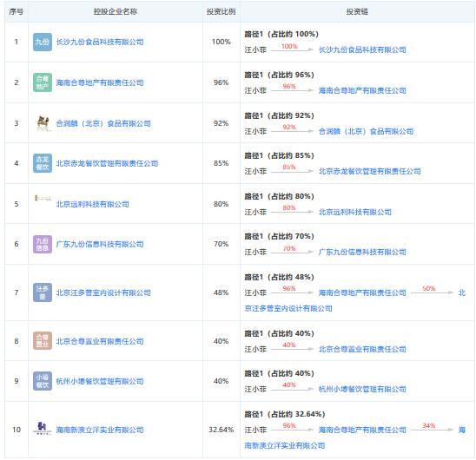
Task: Click the 序号 column header
Action: tap(17, 11)
